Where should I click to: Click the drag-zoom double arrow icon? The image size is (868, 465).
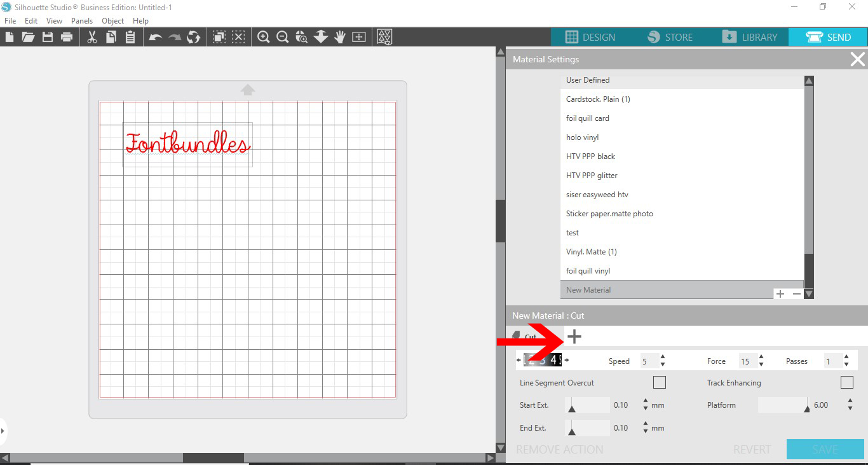[x=321, y=37]
